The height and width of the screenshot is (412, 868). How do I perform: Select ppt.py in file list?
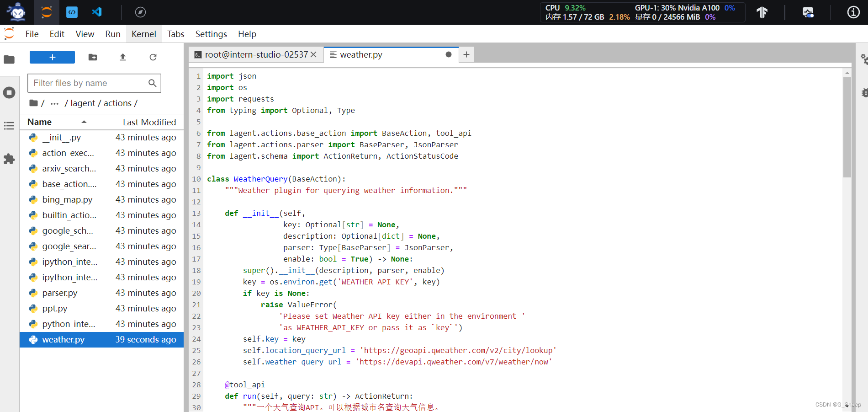(101, 309)
